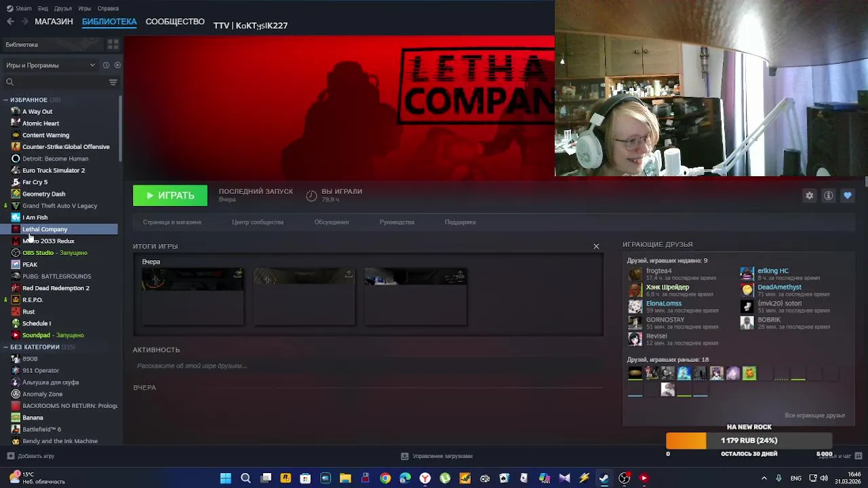Image resolution: width=868 pixels, height=488 pixels.
Task: Open Google Chrome from taskbar
Action: (x=385, y=478)
